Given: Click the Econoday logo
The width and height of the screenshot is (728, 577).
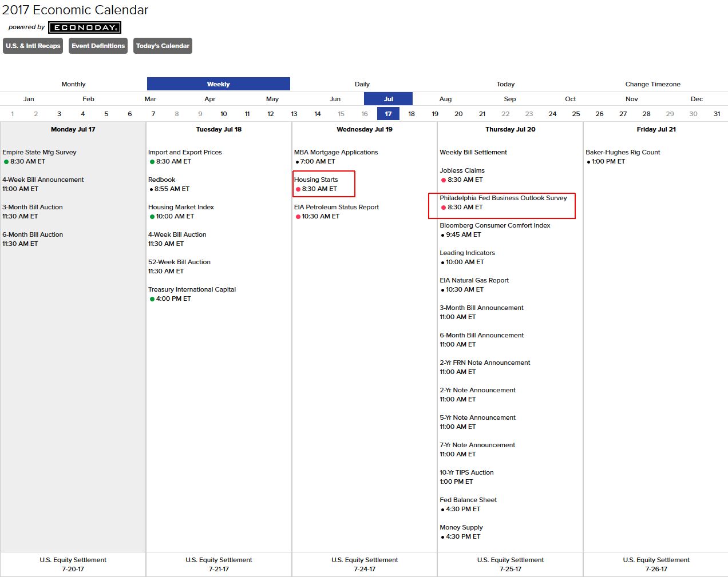Looking at the screenshot, I should [x=85, y=27].
